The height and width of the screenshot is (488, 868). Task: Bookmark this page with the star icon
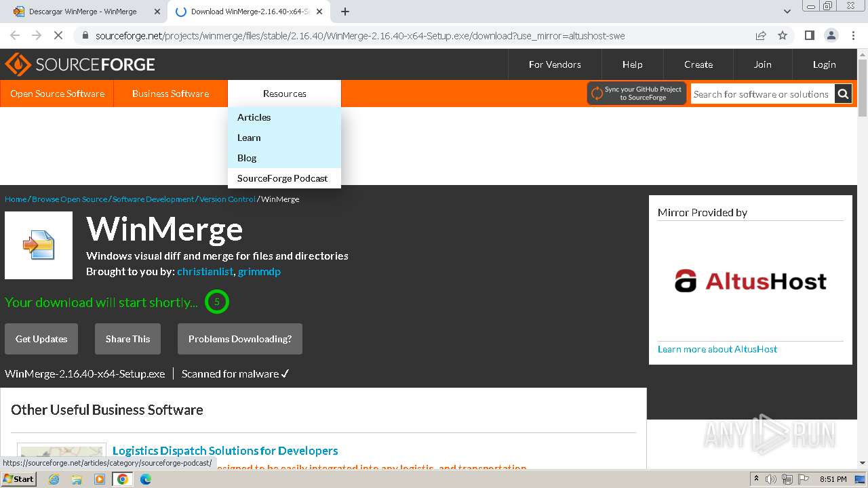pyautogui.click(x=783, y=35)
